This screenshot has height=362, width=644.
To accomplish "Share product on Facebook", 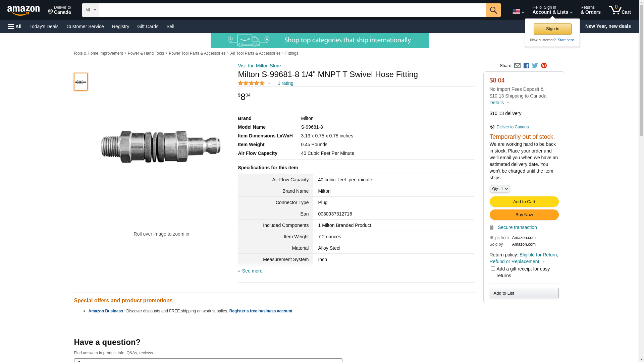I will click(x=526, y=66).
